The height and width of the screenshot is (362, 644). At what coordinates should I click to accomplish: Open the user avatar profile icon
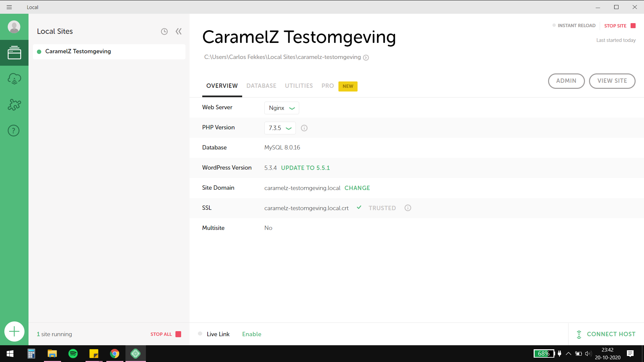pos(14,27)
